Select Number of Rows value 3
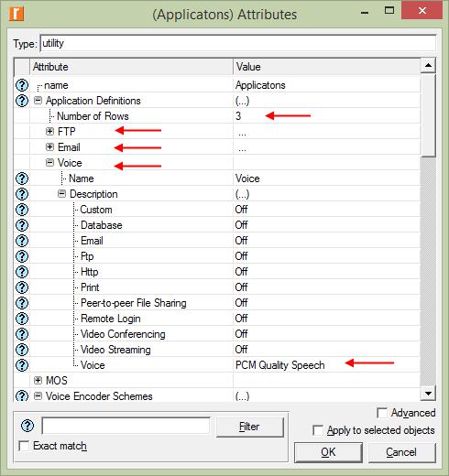This screenshot has height=476, width=449. [x=238, y=116]
